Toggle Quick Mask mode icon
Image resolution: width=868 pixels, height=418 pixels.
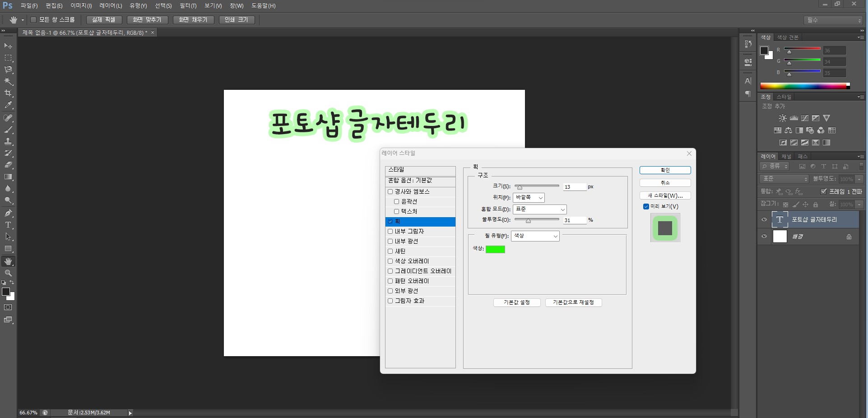coord(8,307)
